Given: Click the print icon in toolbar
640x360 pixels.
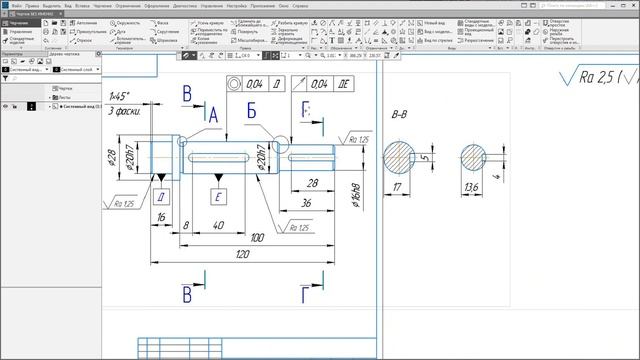Looking at the screenshot, I should pos(46,32).
